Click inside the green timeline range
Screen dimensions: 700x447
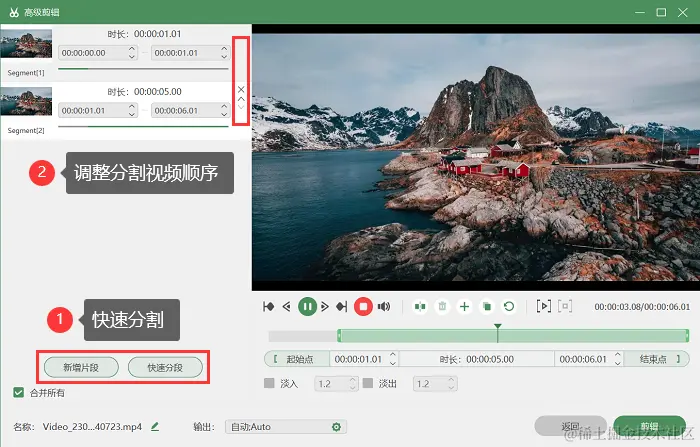pyautogui.click(x=513, y=336)
